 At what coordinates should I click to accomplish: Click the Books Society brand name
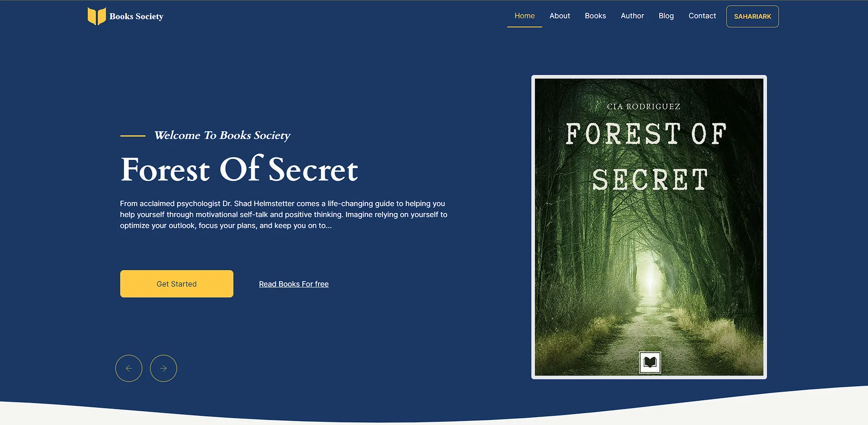[137, 16]
